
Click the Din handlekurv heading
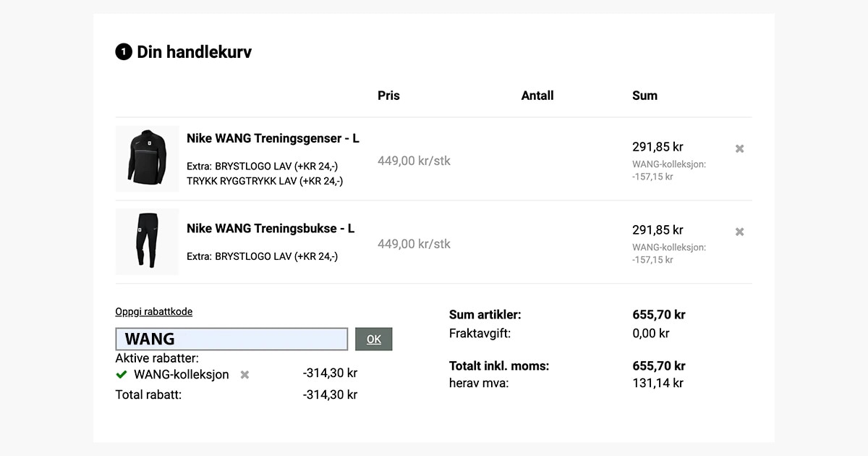[195, 52]
